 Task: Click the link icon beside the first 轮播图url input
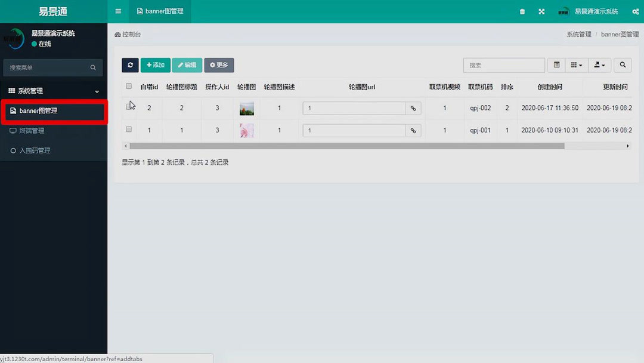(414, 107)
